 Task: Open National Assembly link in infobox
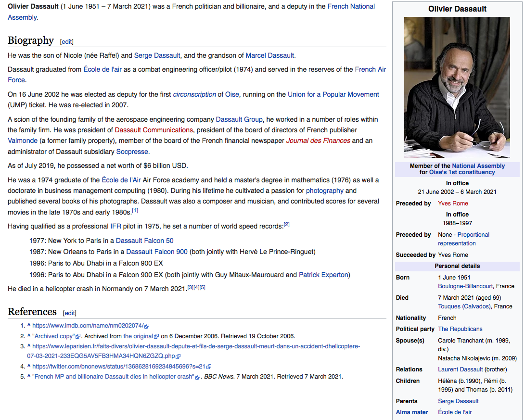[x=478, y=166]
